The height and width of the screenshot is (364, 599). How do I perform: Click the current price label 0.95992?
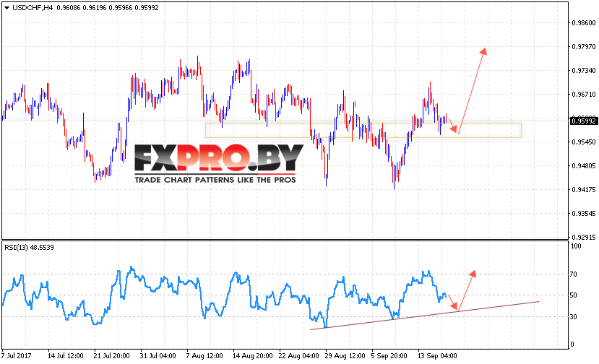pyautogui.click(x=583, y=121)
